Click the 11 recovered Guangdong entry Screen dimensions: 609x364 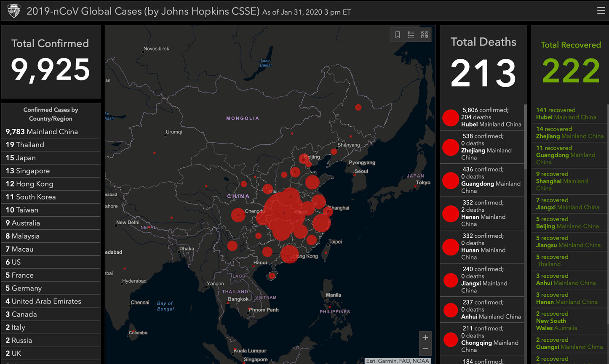(569, 155)
